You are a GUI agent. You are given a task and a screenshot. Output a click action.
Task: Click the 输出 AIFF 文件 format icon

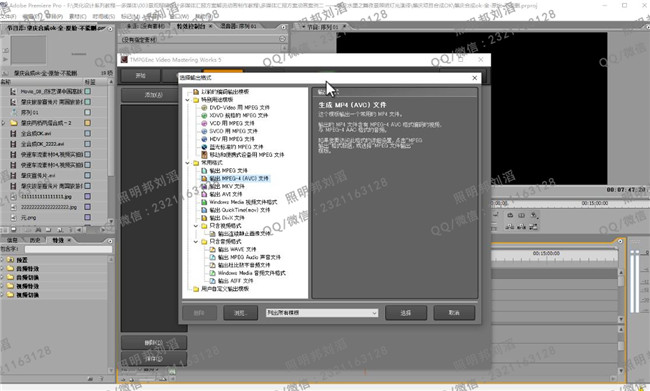click(212, 281)
